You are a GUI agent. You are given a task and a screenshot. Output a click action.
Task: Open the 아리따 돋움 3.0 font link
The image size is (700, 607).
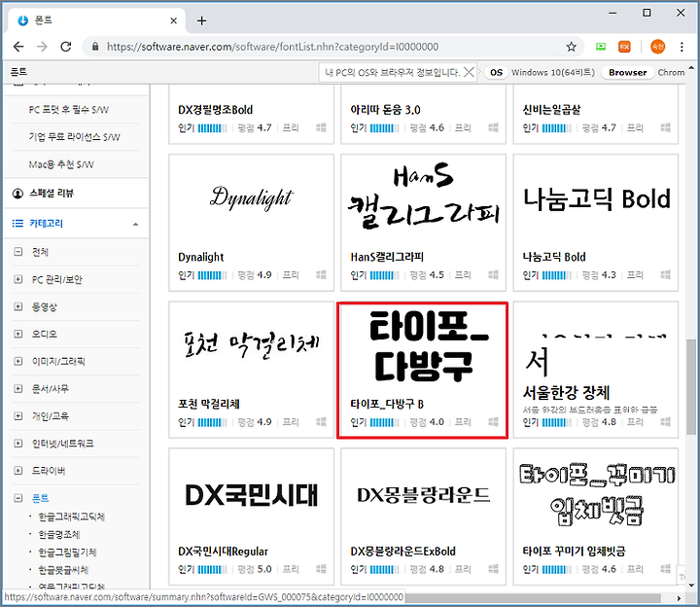pyautogui.click(x=385, y=110)
